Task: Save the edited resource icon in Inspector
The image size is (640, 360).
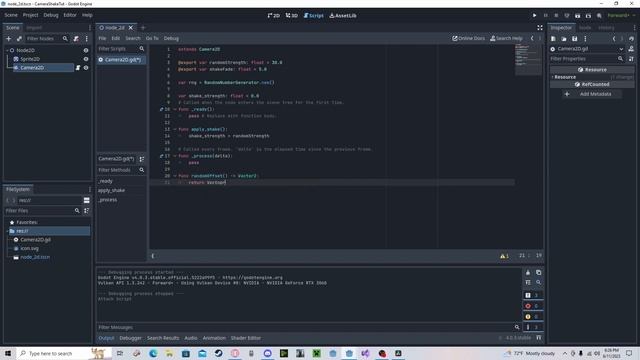Action: 574,38
